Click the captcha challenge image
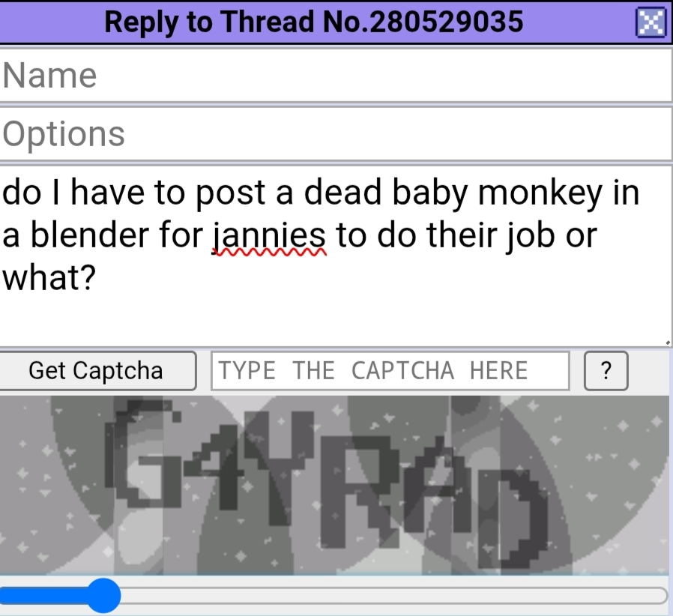The height and width of the screenshot is (616, 673). coord(334,485)
